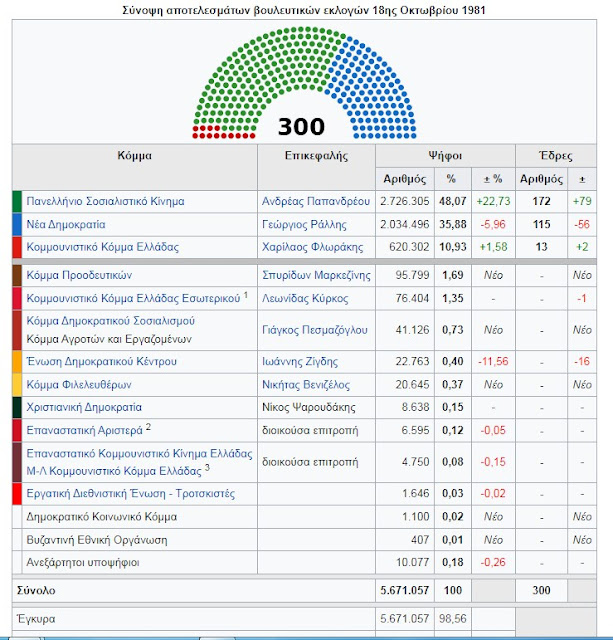Click the Ψήφοι column header
Image resolution: width=613 pixels, height=640 pixels.
pos(445,156)
